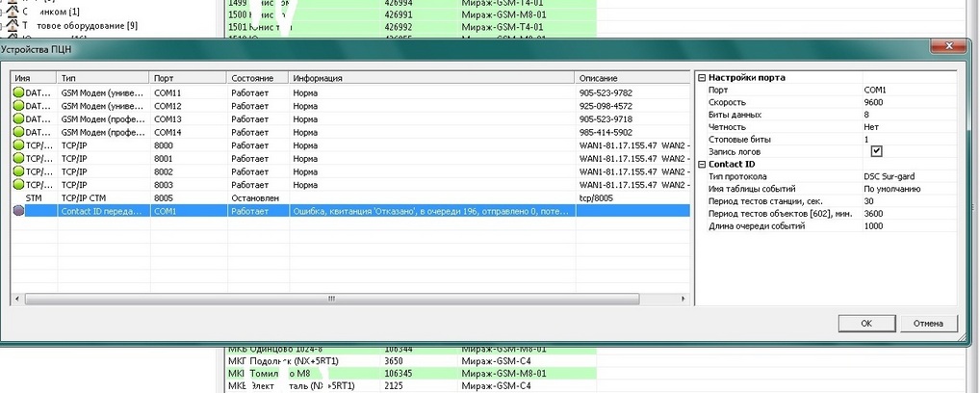The width and height of the screenshot is (980, 393).
Task: Collapse the Contact ID properties section
Action: point(702,165)
